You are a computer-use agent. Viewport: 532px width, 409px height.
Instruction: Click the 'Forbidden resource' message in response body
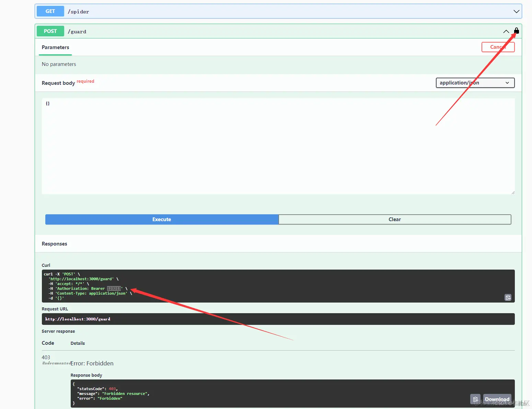coord(126,394)
